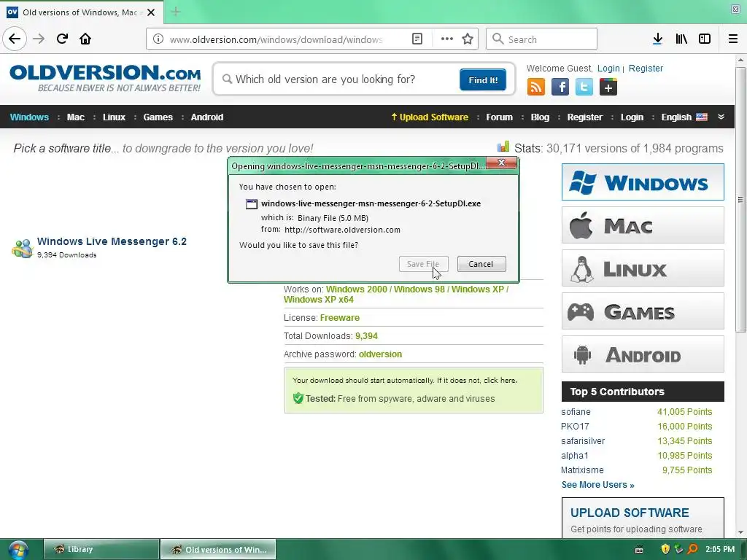Open contributor safarisilver's profile
The width and height of the screenshot is (747, 560).
583,441
